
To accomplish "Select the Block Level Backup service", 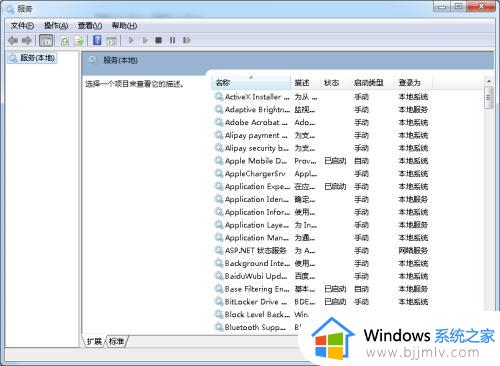I will 262,314.
